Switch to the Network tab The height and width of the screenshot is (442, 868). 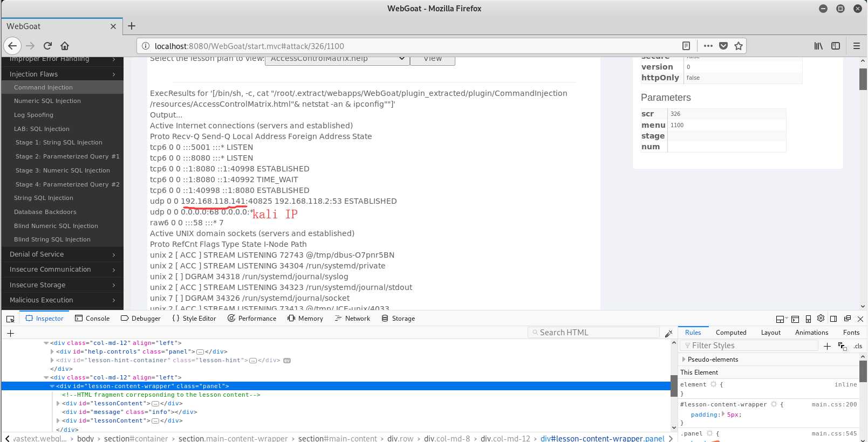coord(352,319)
